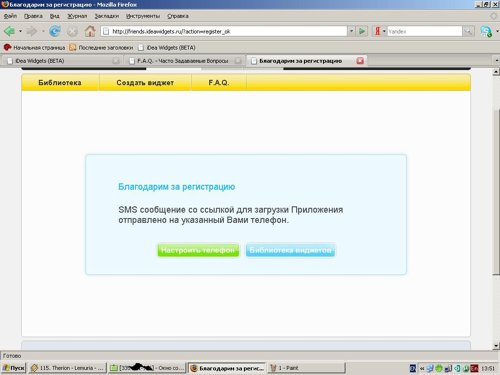Viewport: 500px width, 375px height.
Task: Open the Последние заголовки bookmark feed
Action: tap(101, 48)
